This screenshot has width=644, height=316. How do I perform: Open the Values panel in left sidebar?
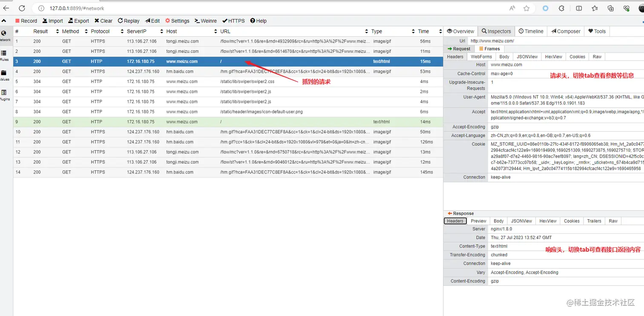(4, 75)
